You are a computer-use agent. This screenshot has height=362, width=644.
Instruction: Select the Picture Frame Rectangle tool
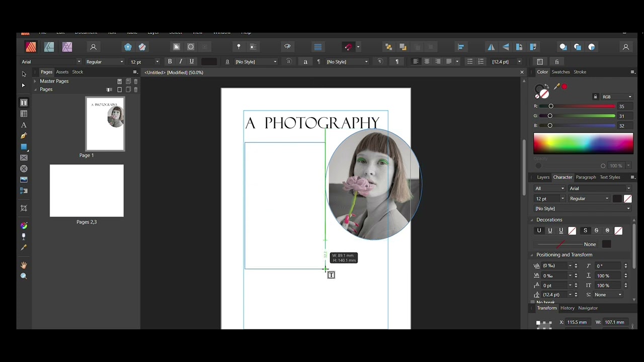coord(24,158)
